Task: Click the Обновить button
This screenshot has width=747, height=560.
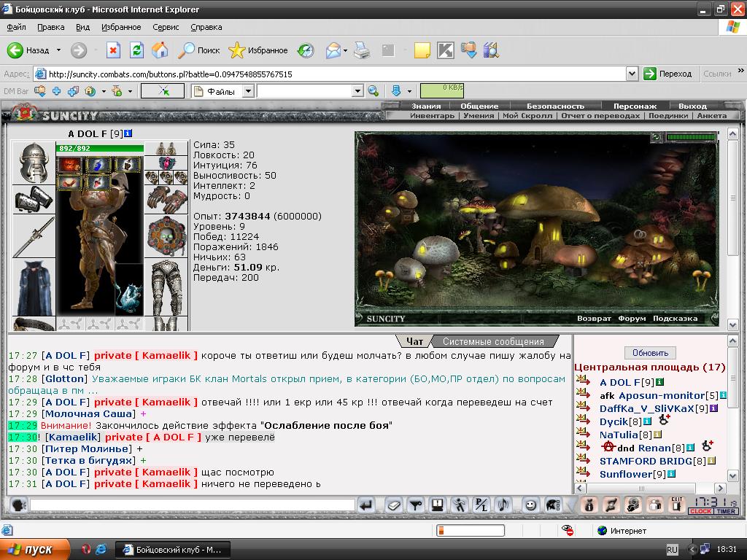Action: [x=650, y=353]
